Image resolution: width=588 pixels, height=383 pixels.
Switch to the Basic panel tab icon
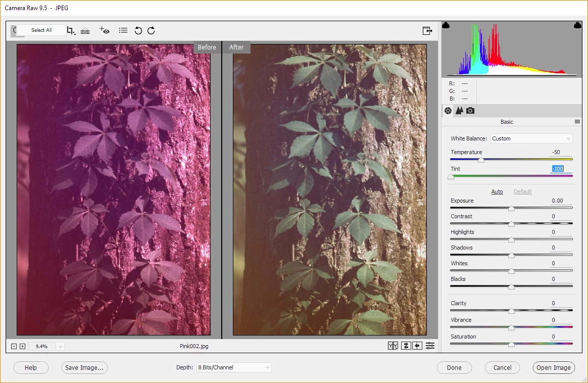(x=448, y=111)
